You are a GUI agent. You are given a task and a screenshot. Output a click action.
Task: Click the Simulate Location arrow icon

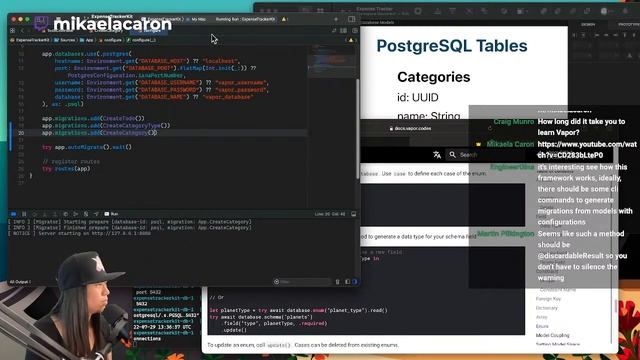click(96, 214)
